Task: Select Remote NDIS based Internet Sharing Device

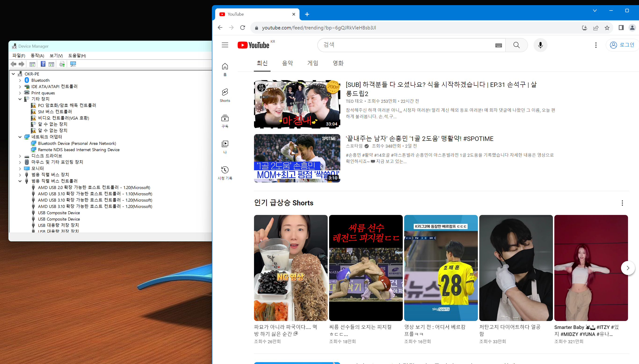Action: (x=79, y=150)
